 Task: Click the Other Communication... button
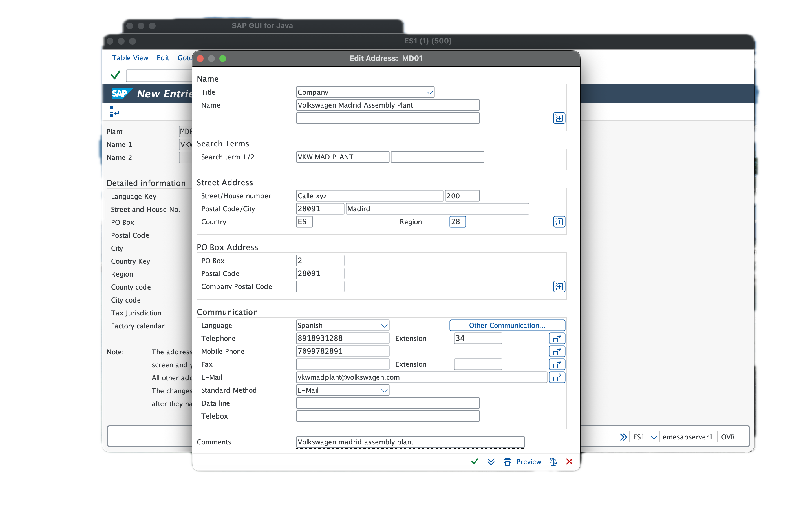507,325
